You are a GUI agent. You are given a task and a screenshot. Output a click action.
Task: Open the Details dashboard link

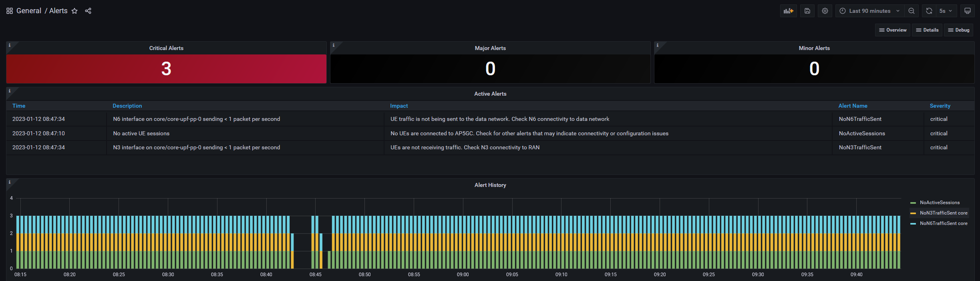point(928,30)
